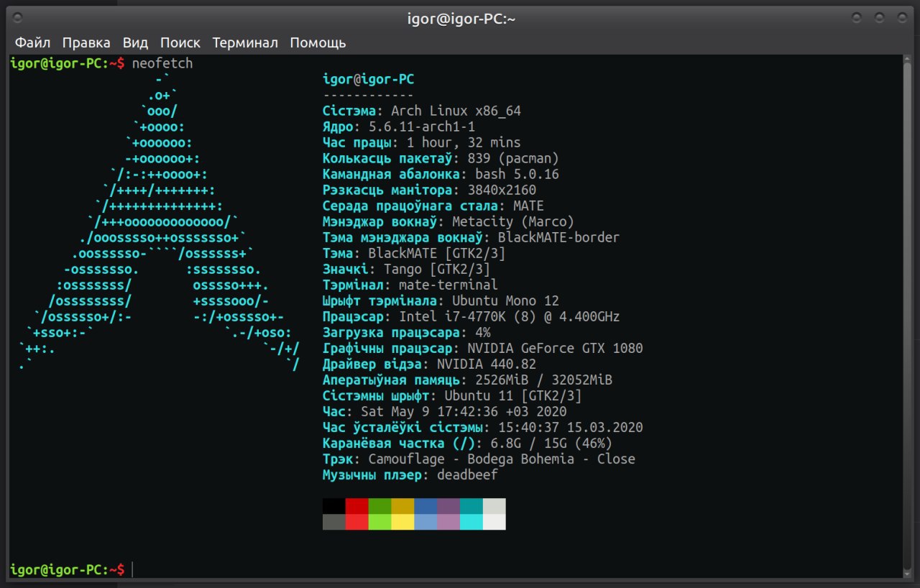Viewport: 920px width, 588px height.
Task: Click the 'Тэма: BlackMATE [GTK2/3]' line
Action: (414, 253)
